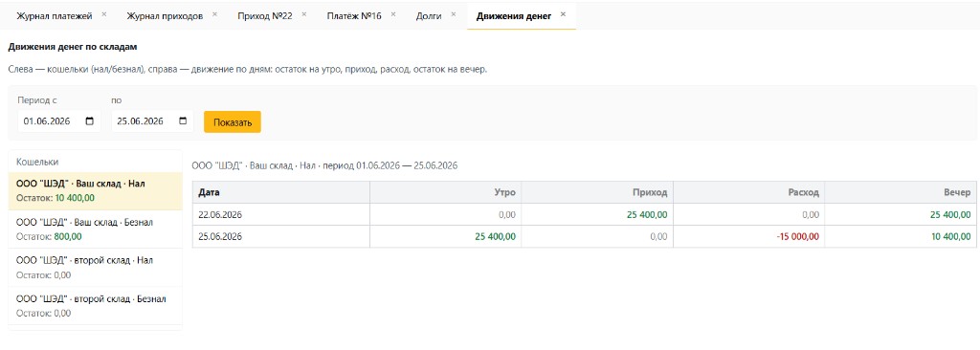Focus the по date field 25.06.2026

[x=152, y=121]
